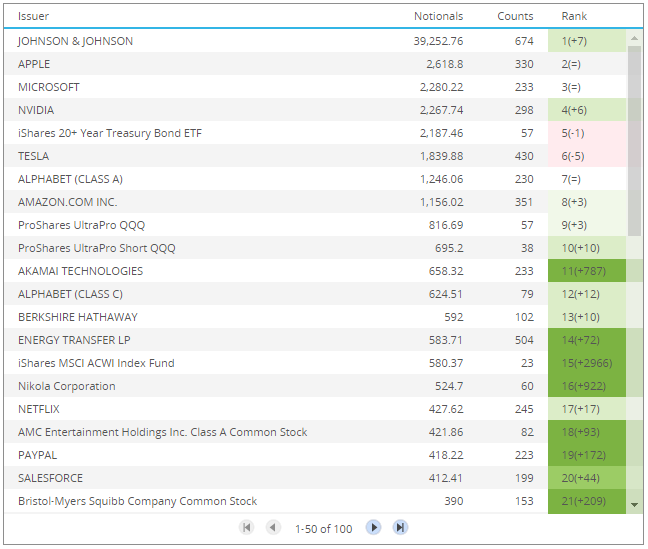The height and width of the screenshot is (549, 648).
Task: Go to the previous page of results
Action: [273, 528]
